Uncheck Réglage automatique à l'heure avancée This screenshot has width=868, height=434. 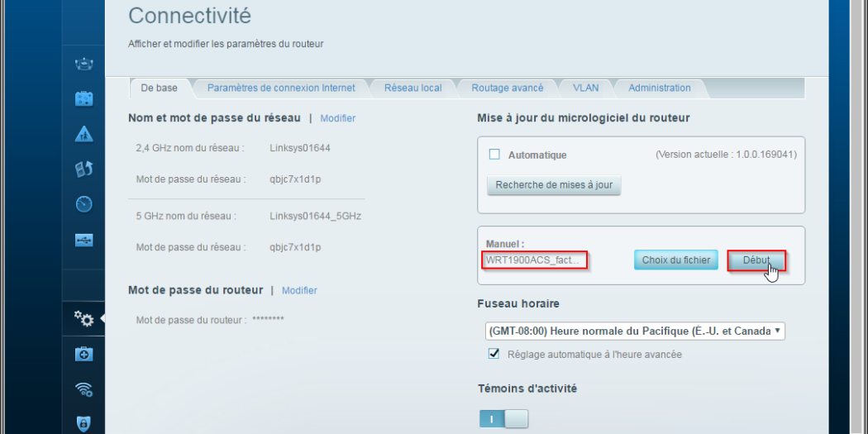click(494, 354)
